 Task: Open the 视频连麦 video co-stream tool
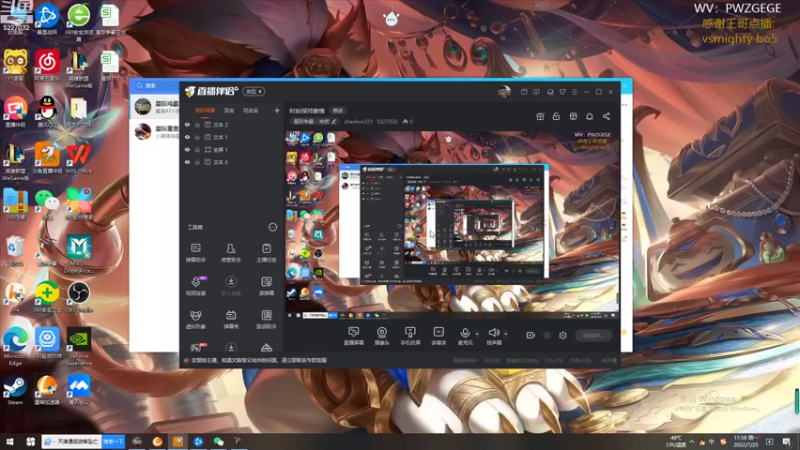(x=195, y=286)
